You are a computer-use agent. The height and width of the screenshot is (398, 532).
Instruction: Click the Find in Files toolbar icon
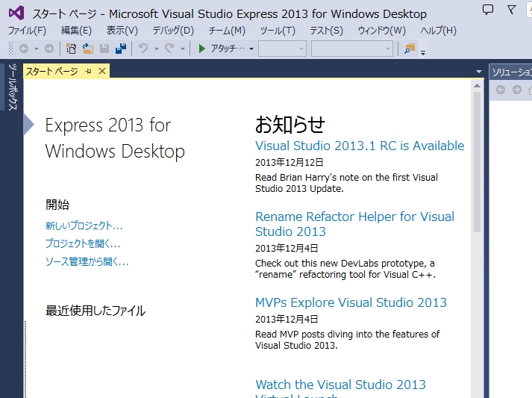coord(410,49)
